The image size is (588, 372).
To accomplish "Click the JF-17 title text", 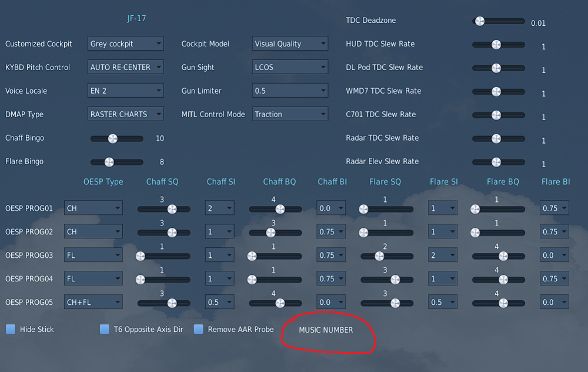I will (136, 18).
